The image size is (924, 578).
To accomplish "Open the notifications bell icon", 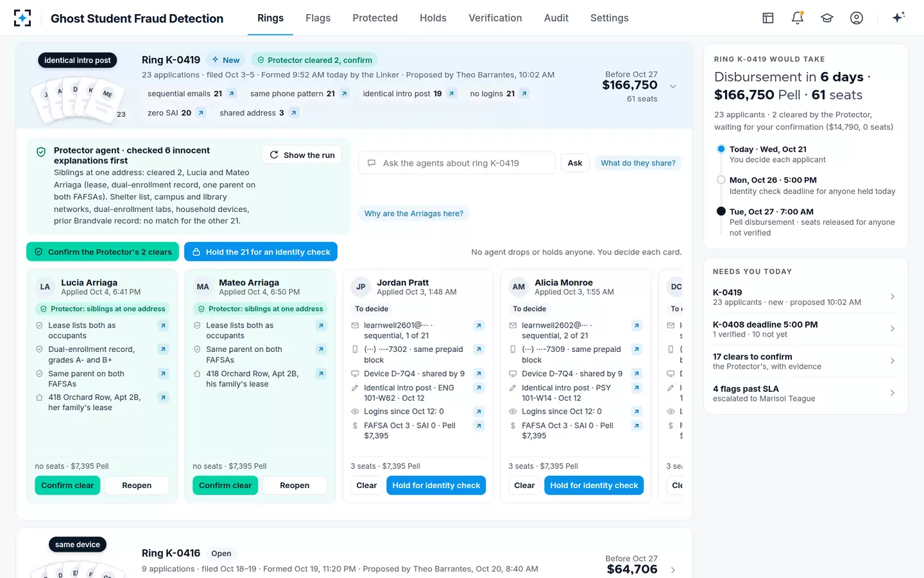I will point(798,18).
